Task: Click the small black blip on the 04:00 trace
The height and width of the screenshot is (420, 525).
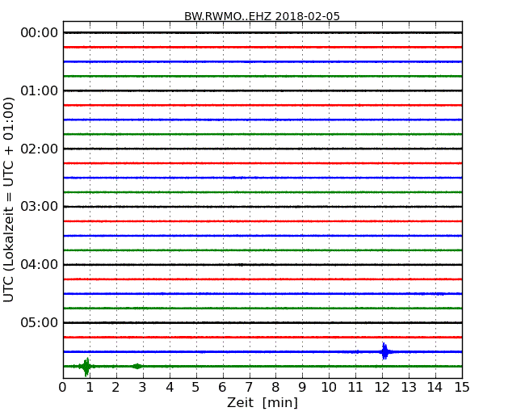Action: [x=241, y=265]
